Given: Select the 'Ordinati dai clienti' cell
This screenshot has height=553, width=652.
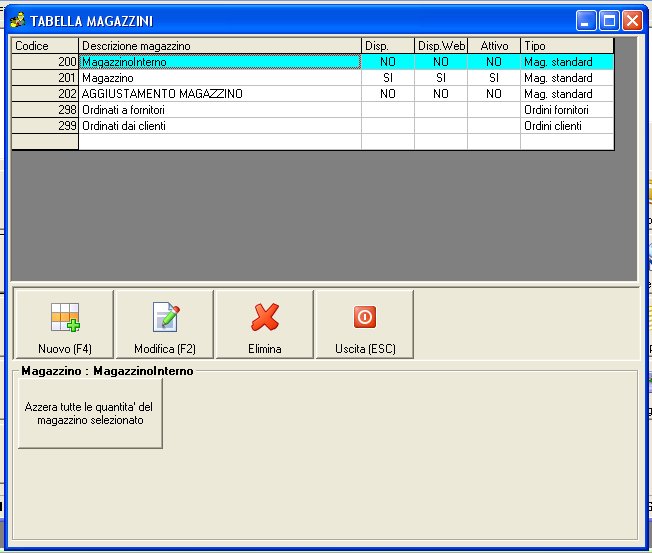Looking at the screenshot, I should (x=220, y=126).
